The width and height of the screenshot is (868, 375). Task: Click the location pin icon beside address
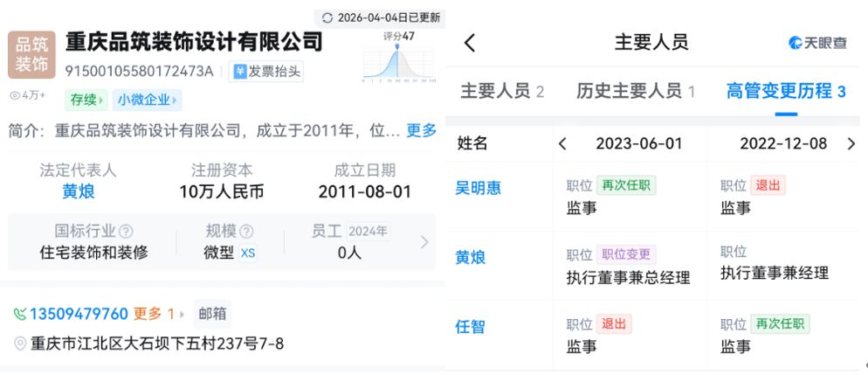click(20, 344)
